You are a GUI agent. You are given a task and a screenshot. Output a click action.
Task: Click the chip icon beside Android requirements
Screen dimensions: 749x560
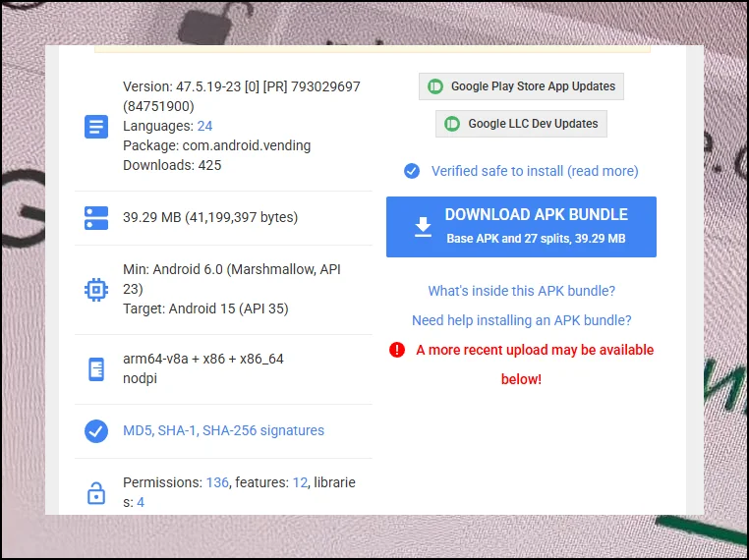coord(96,290)
